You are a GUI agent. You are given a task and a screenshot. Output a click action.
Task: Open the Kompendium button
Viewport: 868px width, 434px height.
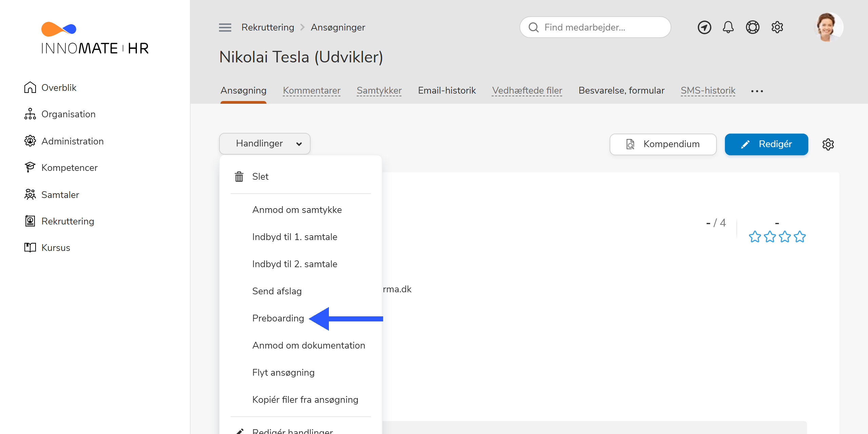663,144
